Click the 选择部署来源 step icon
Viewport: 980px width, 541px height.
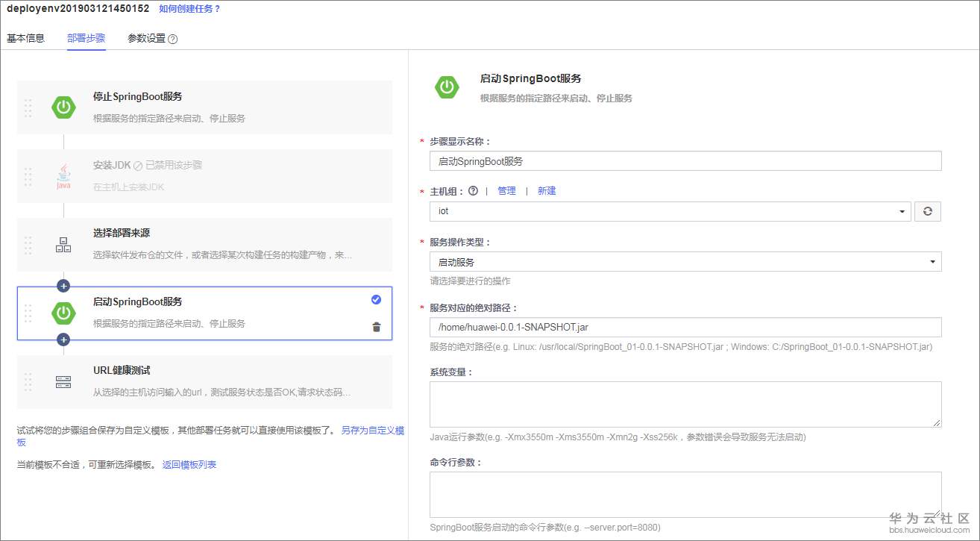click(63, 243)
